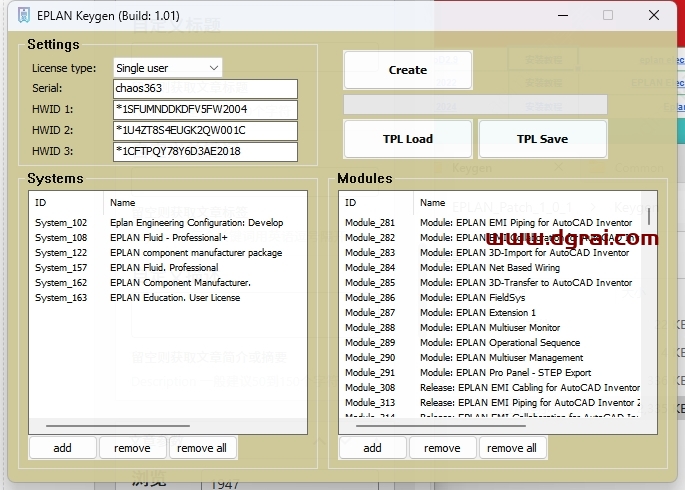
Task: Select Module_284 Net Based Wiring row
Action: click(x=490, y=268)
